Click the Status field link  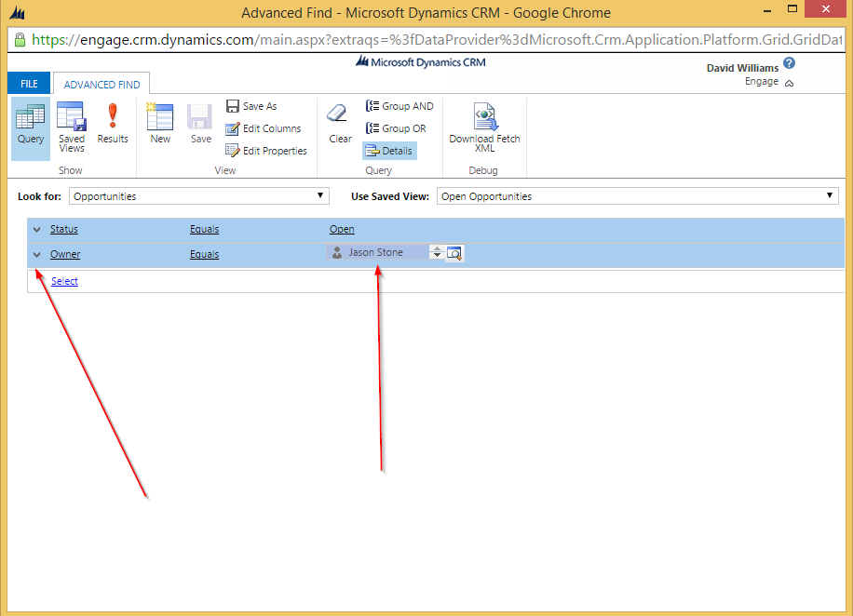64,230
